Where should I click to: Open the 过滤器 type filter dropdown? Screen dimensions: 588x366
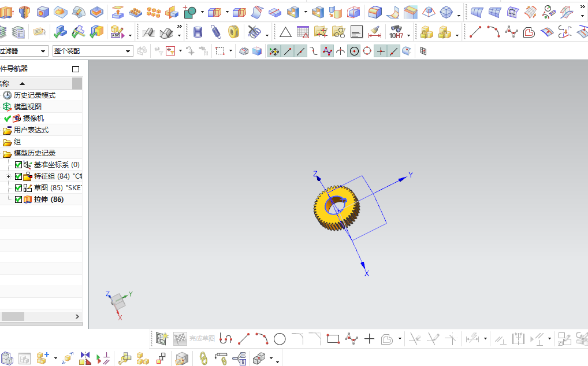43,51
